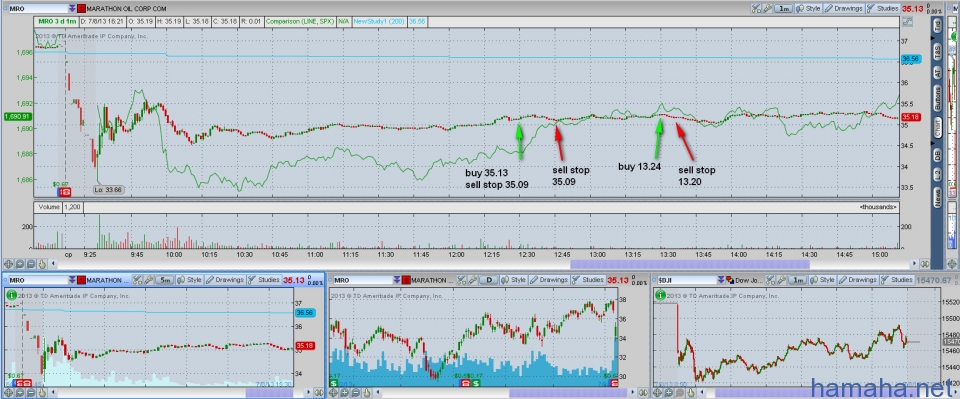The height and width of the screenshot is (399, 960).
Task: Click the wrench settings icon in the 5m chart
Action: pyautogui.click(x=148, y=280)
